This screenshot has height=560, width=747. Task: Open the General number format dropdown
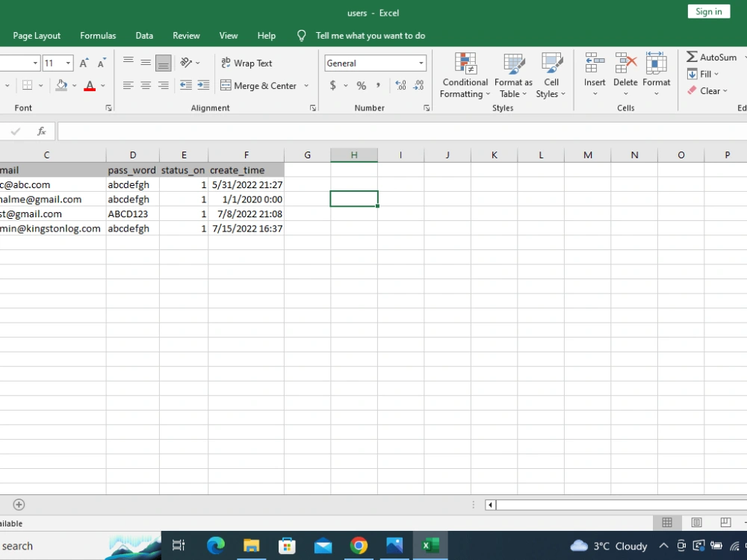pyautogui.click(x=421, y=63)
